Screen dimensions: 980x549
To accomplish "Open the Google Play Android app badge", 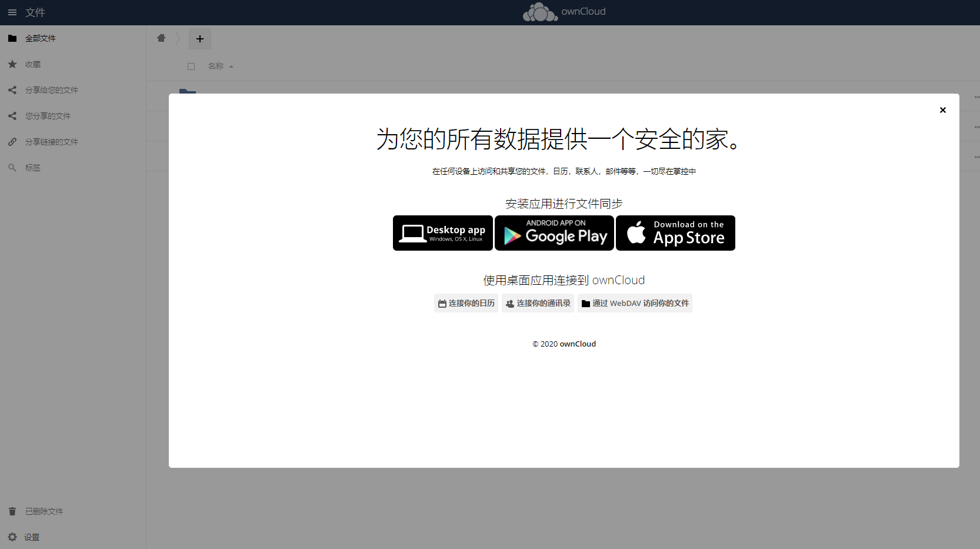I will point(555,233).
